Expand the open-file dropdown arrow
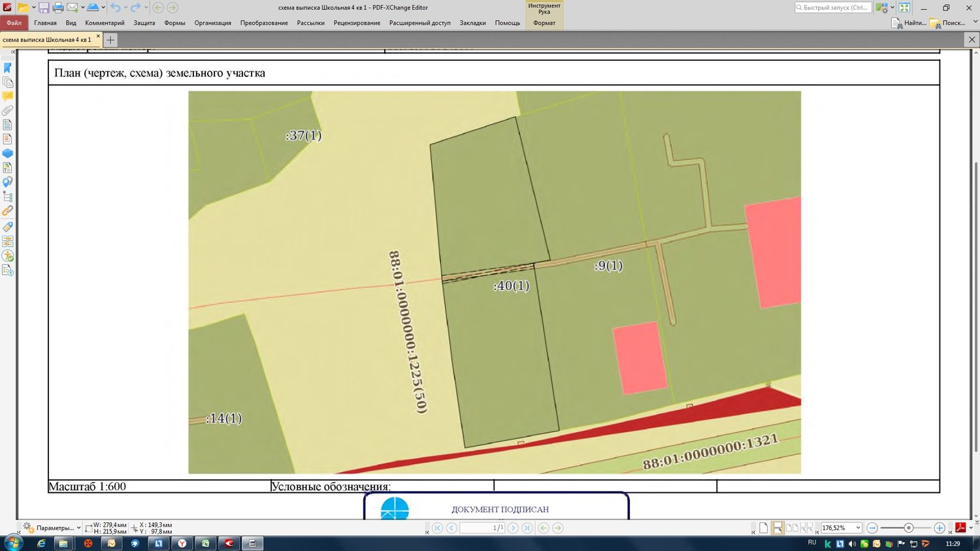 point(33,8)
